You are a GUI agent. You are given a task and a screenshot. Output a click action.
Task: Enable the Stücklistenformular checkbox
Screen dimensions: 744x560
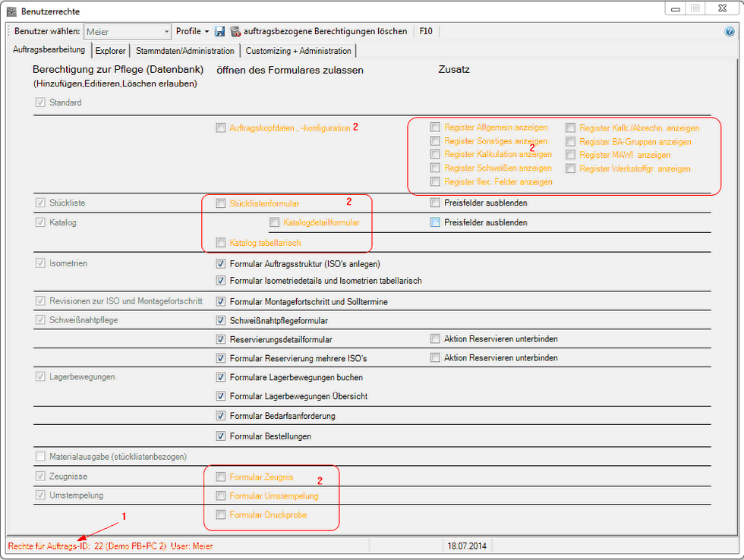click(221, 203)
